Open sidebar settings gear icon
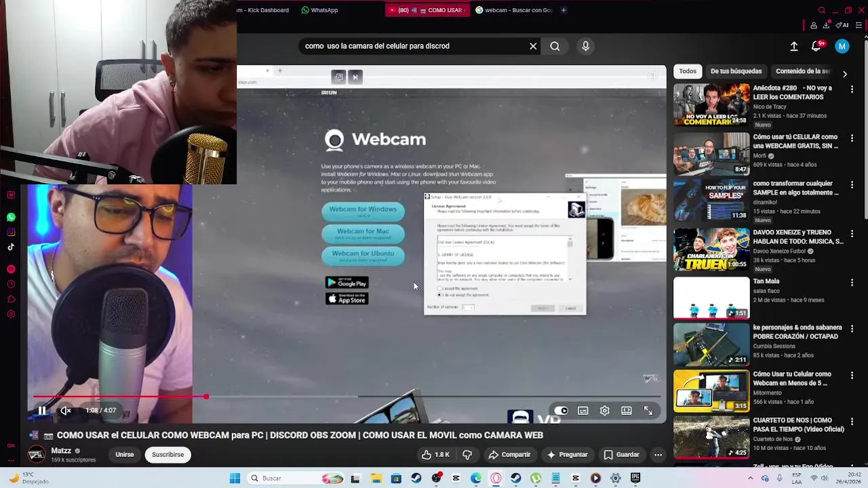Image resolution: width=868 pixels, height=488 pixels. 11,314
